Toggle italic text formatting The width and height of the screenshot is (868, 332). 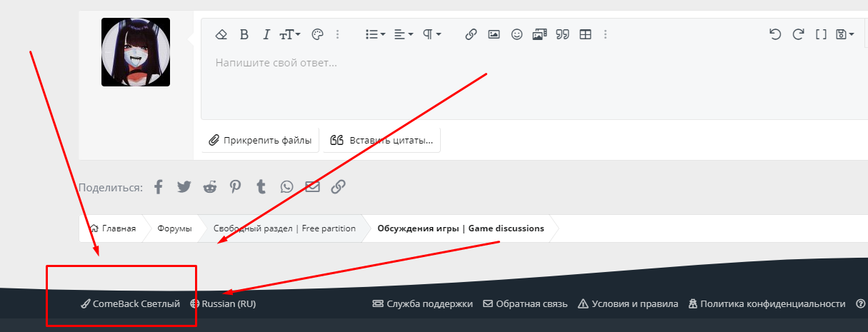266,34
